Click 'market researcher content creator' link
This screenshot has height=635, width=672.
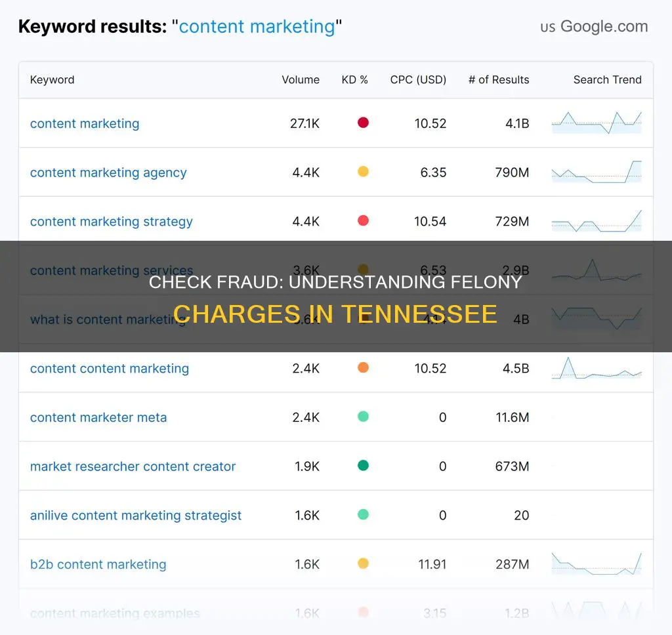pyautogui.click(x=133, y=466)
